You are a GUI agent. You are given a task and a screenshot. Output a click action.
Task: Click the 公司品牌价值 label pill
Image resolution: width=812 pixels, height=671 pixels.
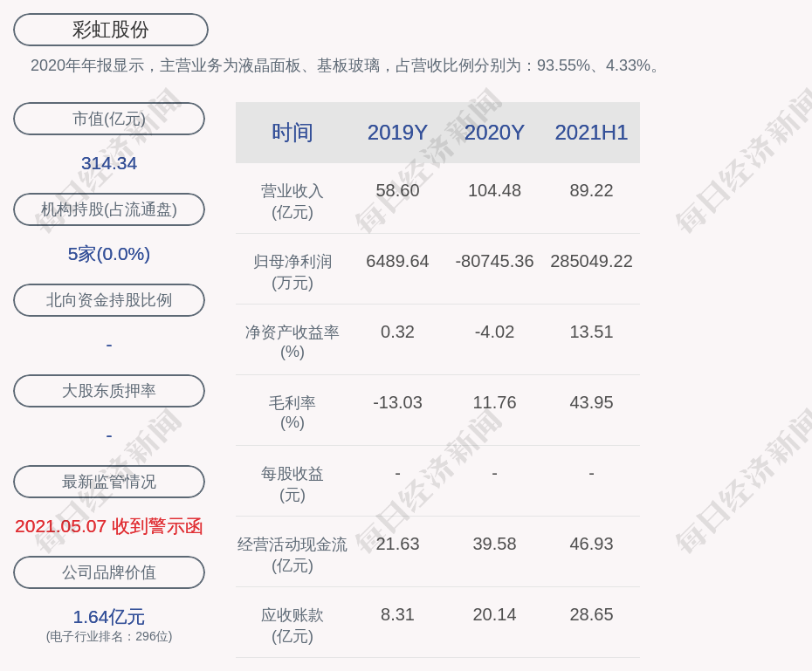[x=109, y=572]
